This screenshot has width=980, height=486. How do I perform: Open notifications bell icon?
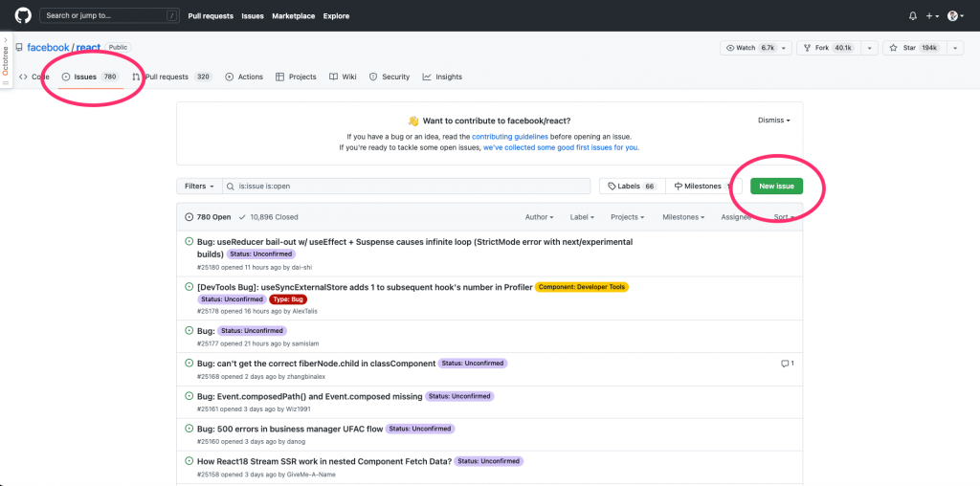(x=912, y=16)
